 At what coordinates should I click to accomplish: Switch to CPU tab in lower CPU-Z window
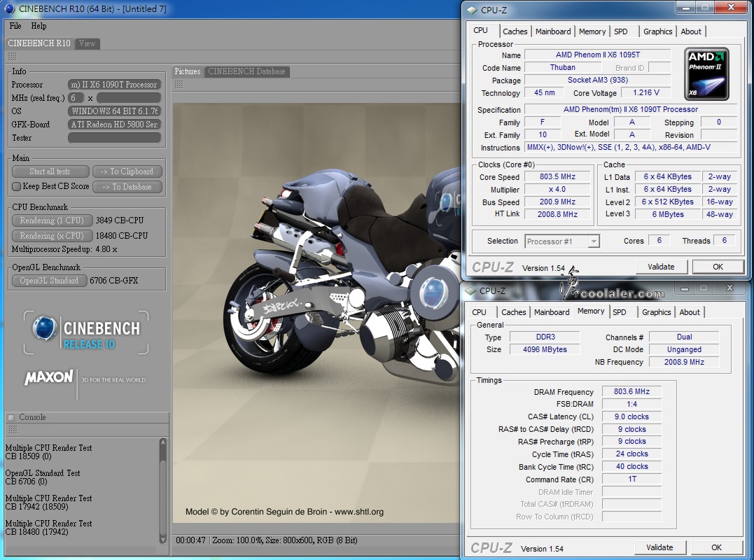coord(479,312)
